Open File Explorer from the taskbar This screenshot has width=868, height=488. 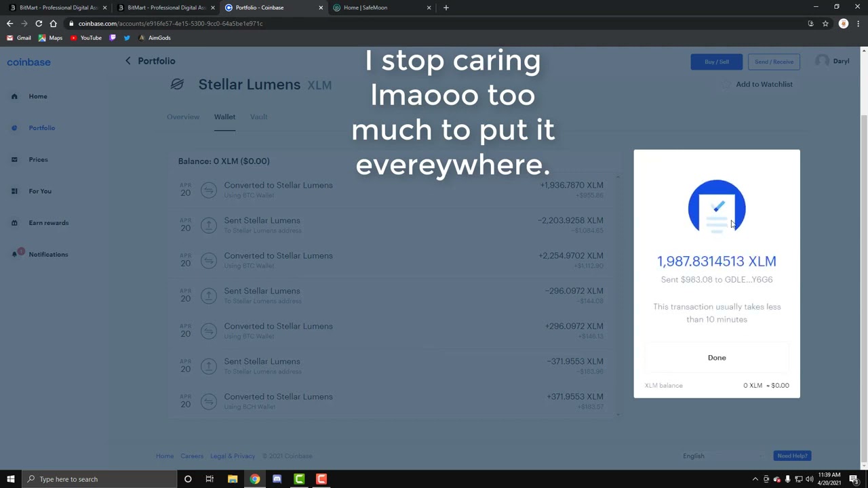232,479
